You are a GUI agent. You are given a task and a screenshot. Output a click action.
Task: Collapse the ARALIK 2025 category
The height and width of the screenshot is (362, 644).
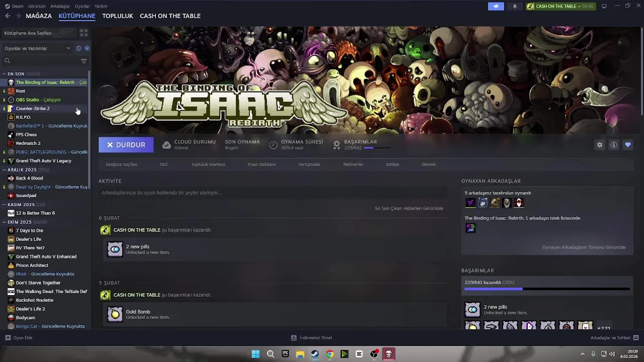tap(4, 170)
